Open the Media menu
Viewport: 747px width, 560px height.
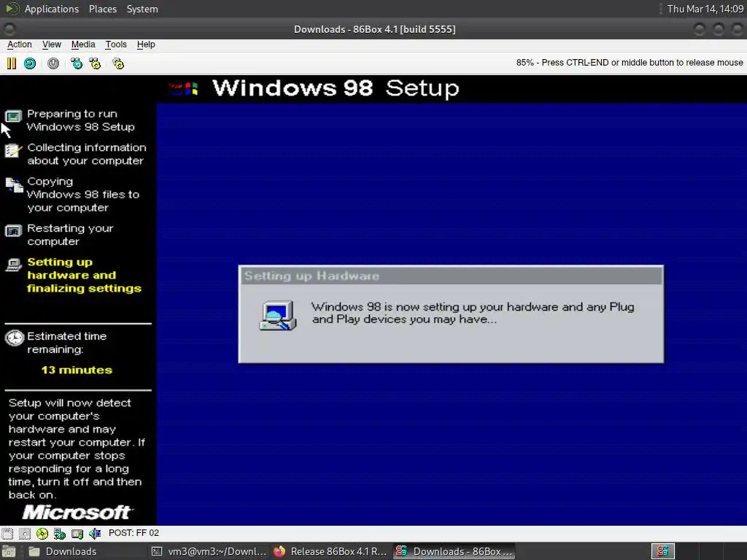click(x=83, y=44)
